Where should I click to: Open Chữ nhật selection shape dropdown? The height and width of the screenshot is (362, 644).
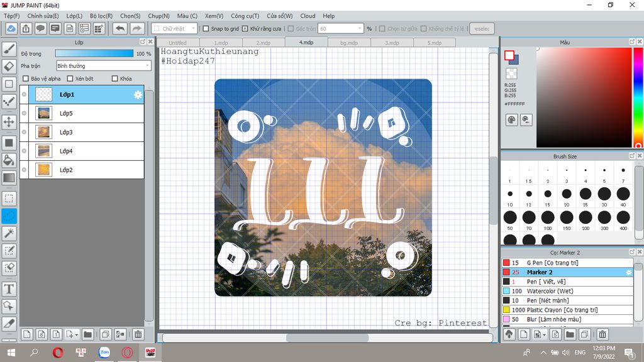(x=175, y=29)
